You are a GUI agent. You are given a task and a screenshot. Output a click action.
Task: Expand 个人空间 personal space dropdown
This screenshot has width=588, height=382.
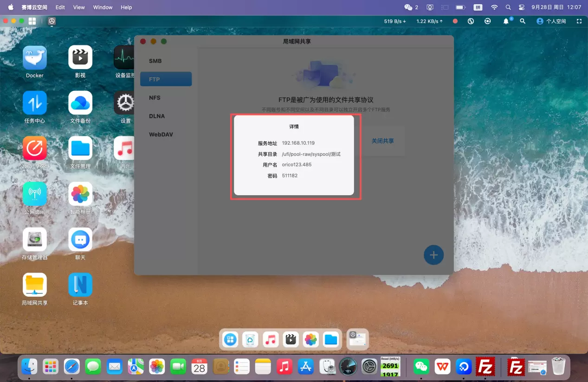click(x=551, y=21)
